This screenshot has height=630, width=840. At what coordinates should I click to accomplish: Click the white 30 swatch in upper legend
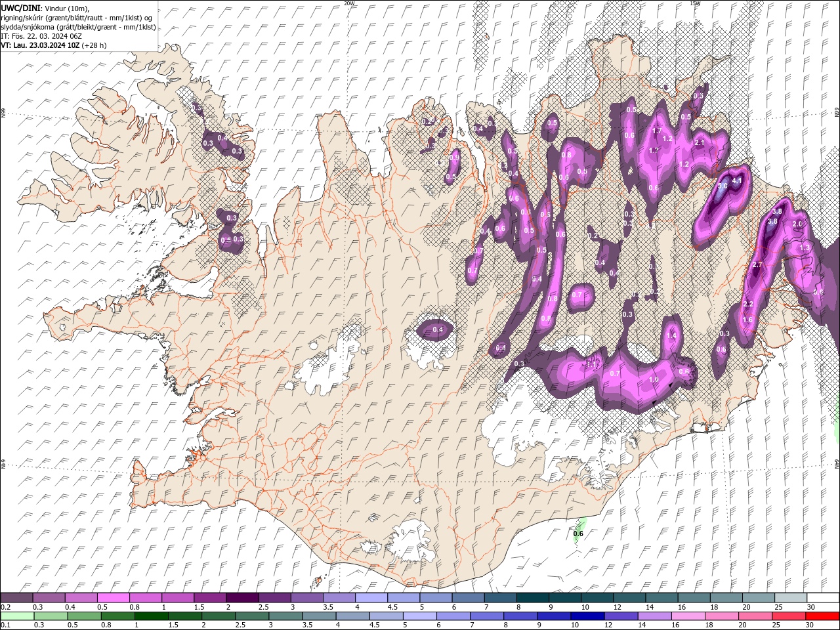pos(822,598)
